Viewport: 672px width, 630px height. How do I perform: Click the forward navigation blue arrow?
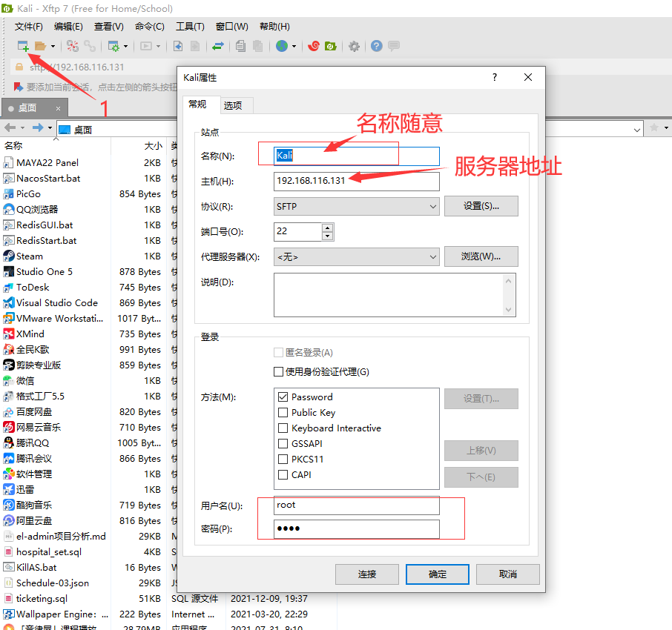tap(38, 127)
